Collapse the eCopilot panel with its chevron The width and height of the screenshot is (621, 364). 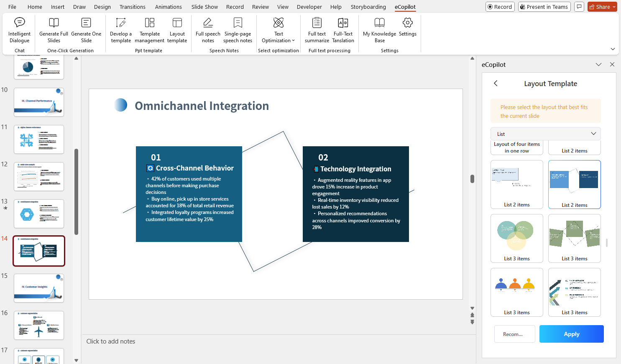pyautogui.click(x=599, y=64)
